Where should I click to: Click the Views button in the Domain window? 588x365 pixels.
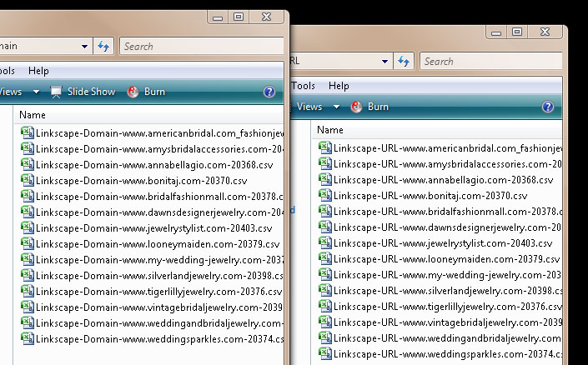click(x=11, y=92)
